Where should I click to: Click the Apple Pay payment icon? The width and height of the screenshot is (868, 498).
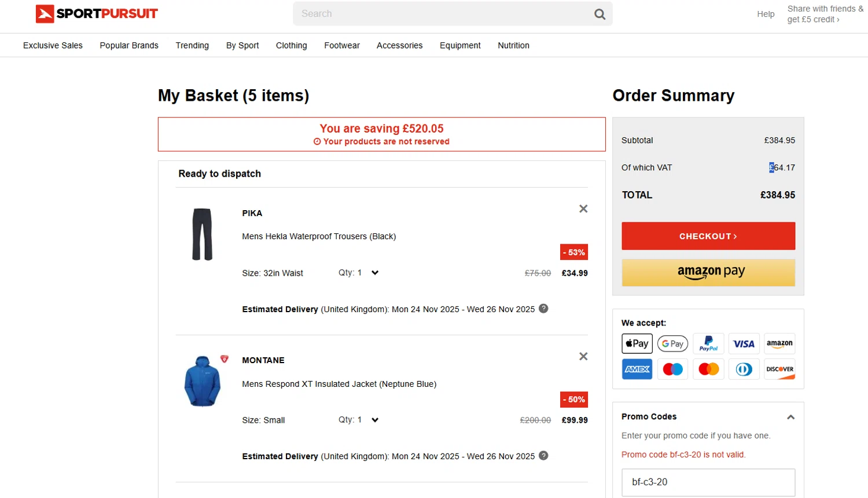[637, 343]
